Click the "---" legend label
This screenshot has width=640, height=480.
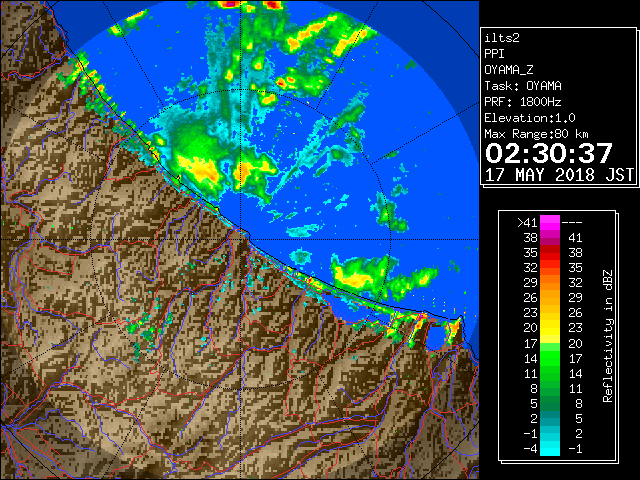[x=572, y=223]
